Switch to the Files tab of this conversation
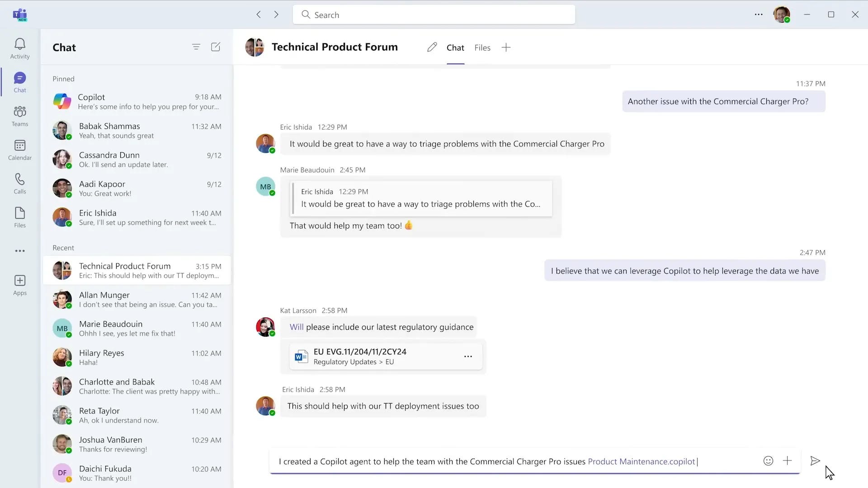This screenshot has width=868, height=488. 482,47
